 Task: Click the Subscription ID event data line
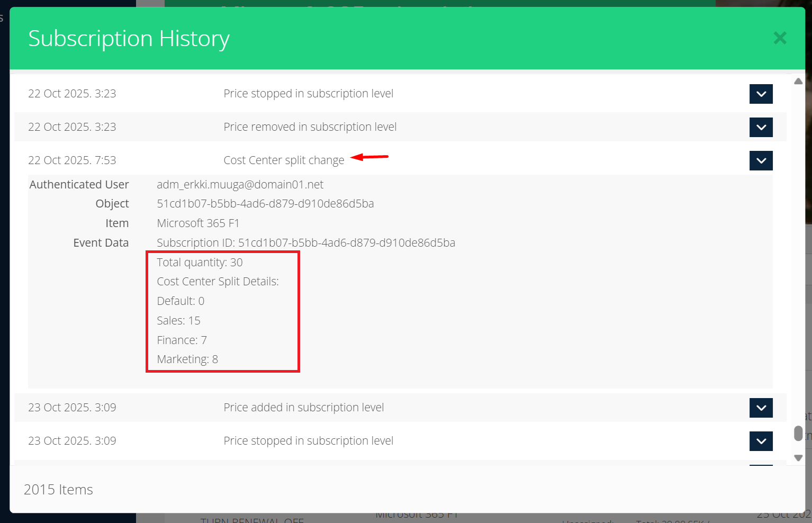click(x=306, y=243)
